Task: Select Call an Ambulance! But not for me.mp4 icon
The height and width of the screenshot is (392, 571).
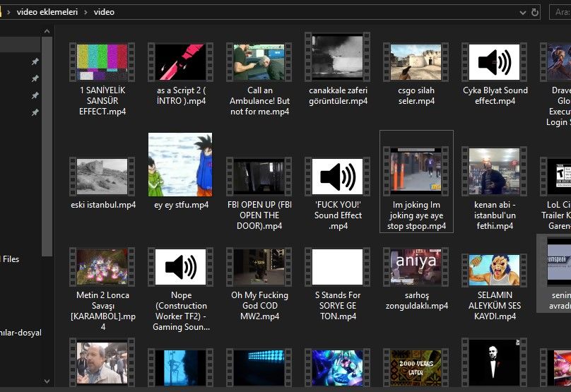Action: [x=259, y=62]
